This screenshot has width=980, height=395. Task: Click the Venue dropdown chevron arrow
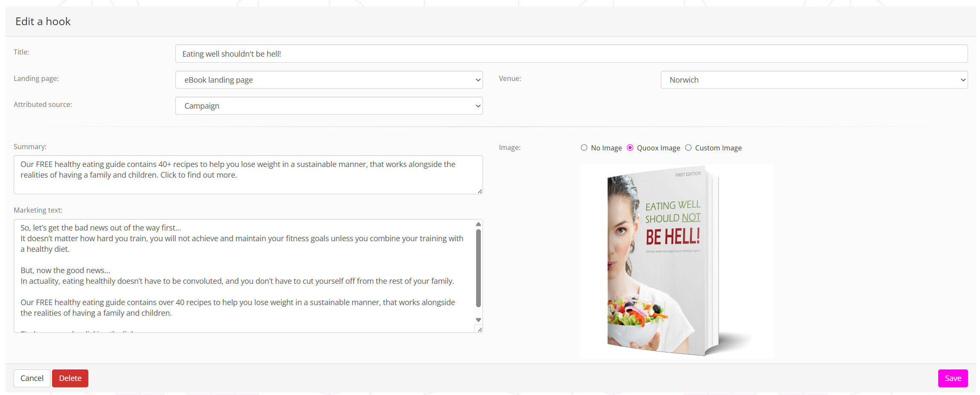pos(963,80)
